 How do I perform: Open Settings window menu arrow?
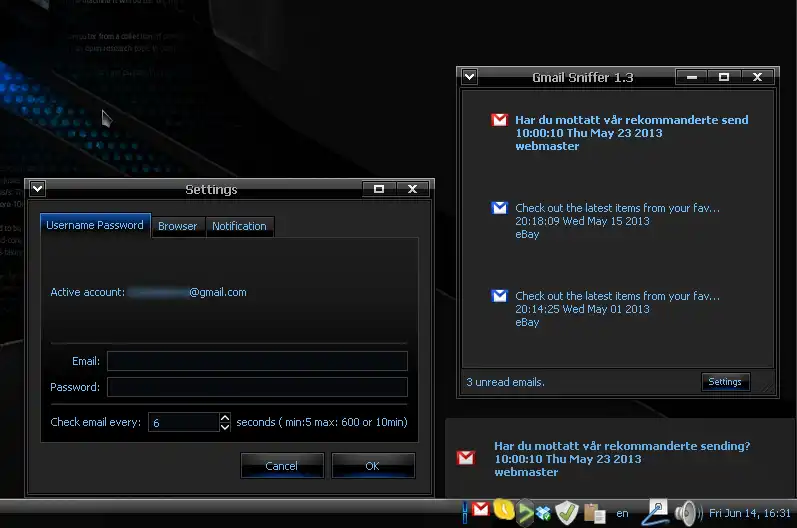tap(38, 189)
